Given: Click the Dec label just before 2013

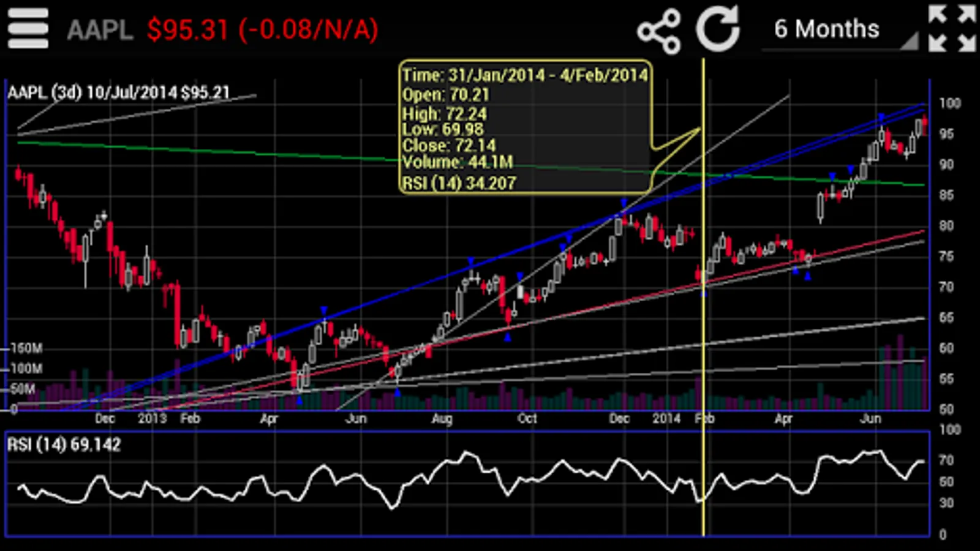Looking at the screenshot, I should [105, 418].
